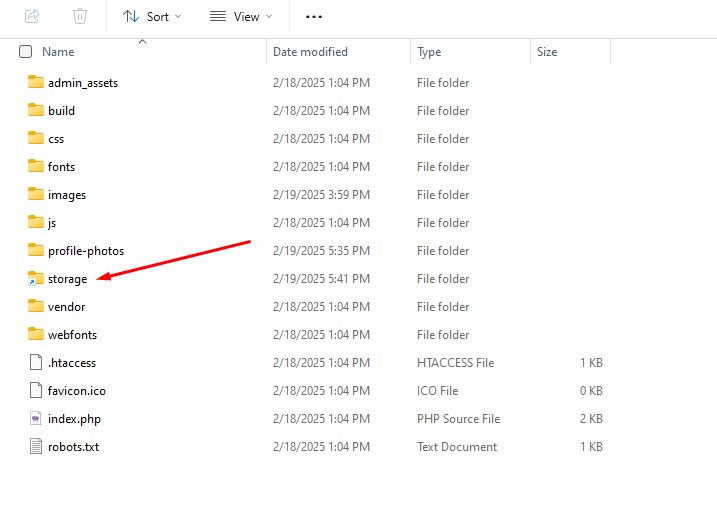Open the See more ellipsis menu
Image resolution: width=717 pixels, height=510 pixels.
tap(314, 17)
